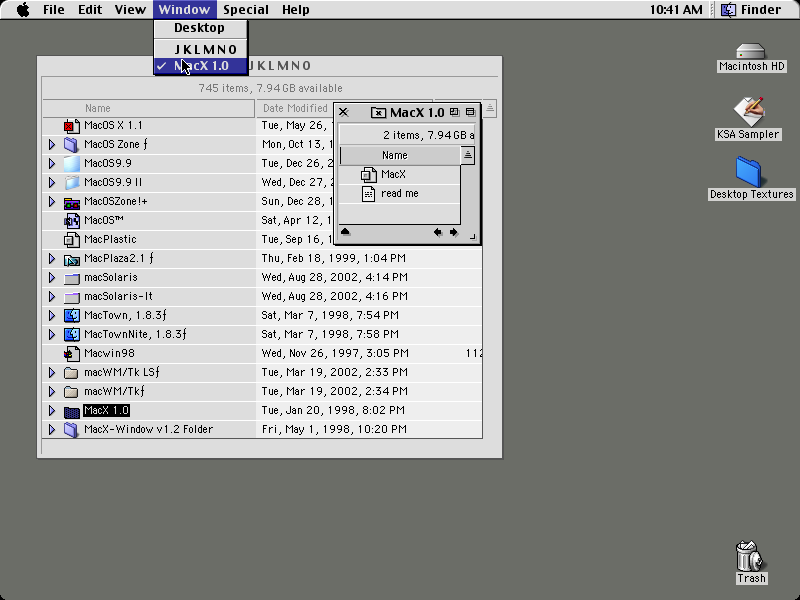Screen dimensions: 800x600
Task: Expand the MacTownNite, 1.8.3ƒ folder
Action: [x=52, y=334]
